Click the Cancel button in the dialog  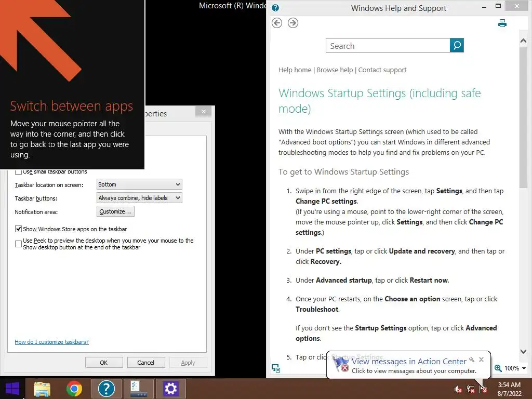pyautogui.click(x=146, y=362)
